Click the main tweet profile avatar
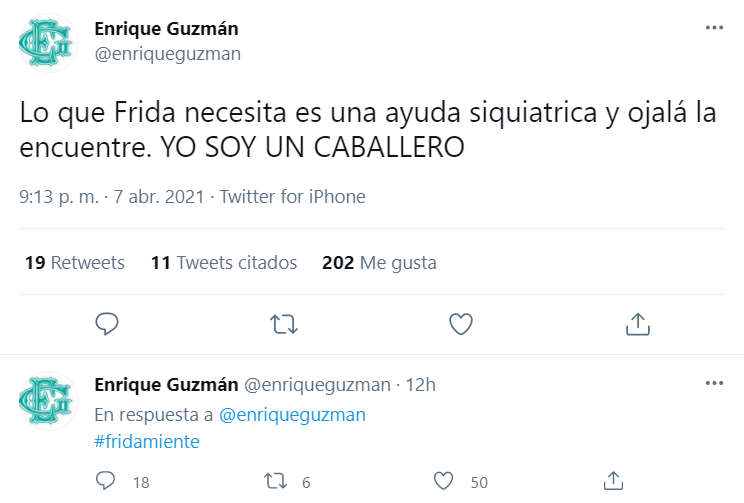744x503 pixels. [46, 41]
